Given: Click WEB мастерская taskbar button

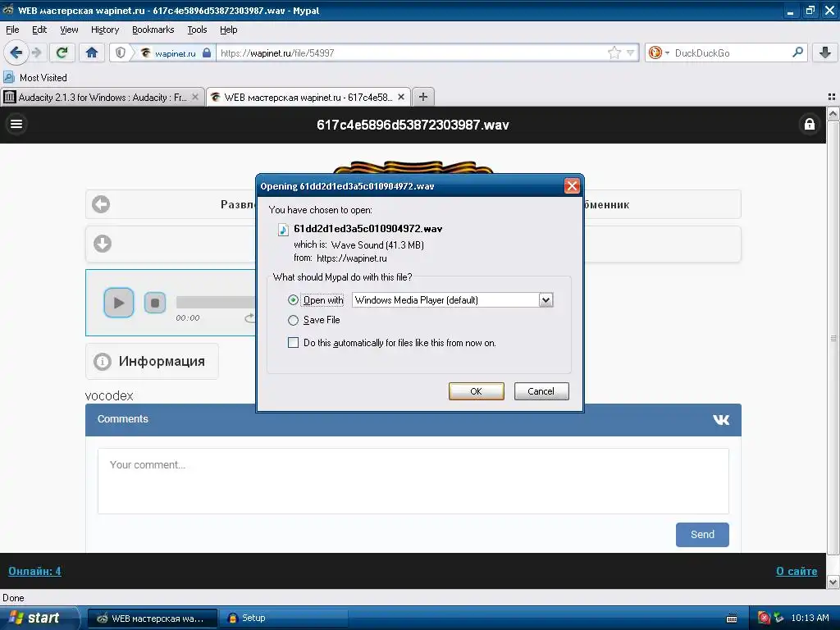Looking at the screenshot, I should (x=152, y=618).
